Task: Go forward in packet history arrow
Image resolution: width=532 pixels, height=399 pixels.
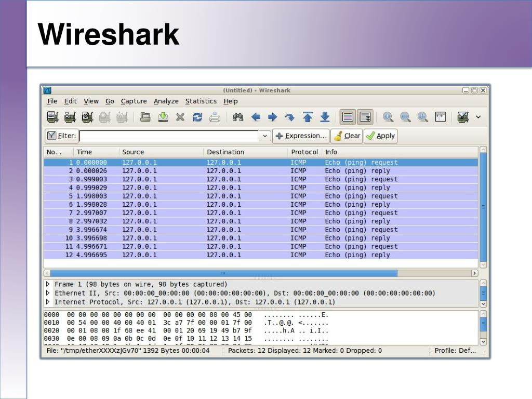Action: 272,117
